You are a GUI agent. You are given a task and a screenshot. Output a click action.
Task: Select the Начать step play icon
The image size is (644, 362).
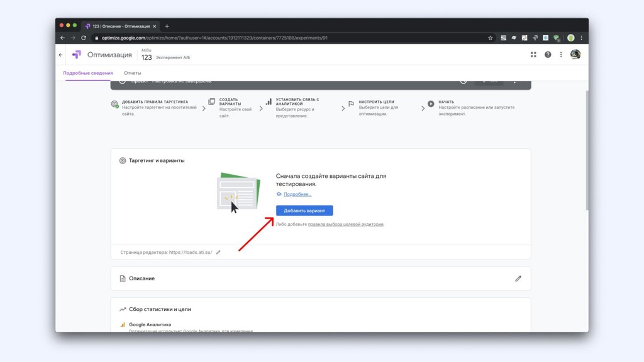(x=430, y=104)
